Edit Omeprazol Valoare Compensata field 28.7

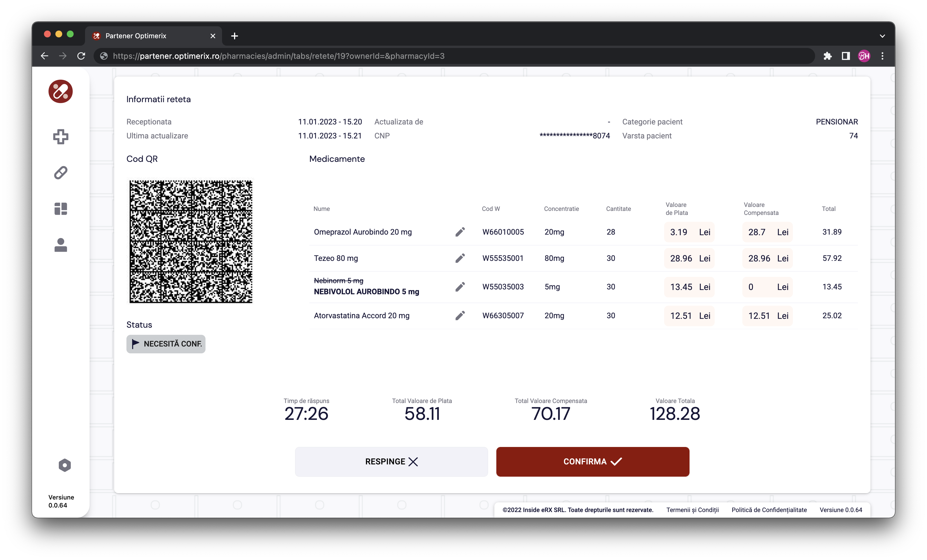tap(767, 232)
